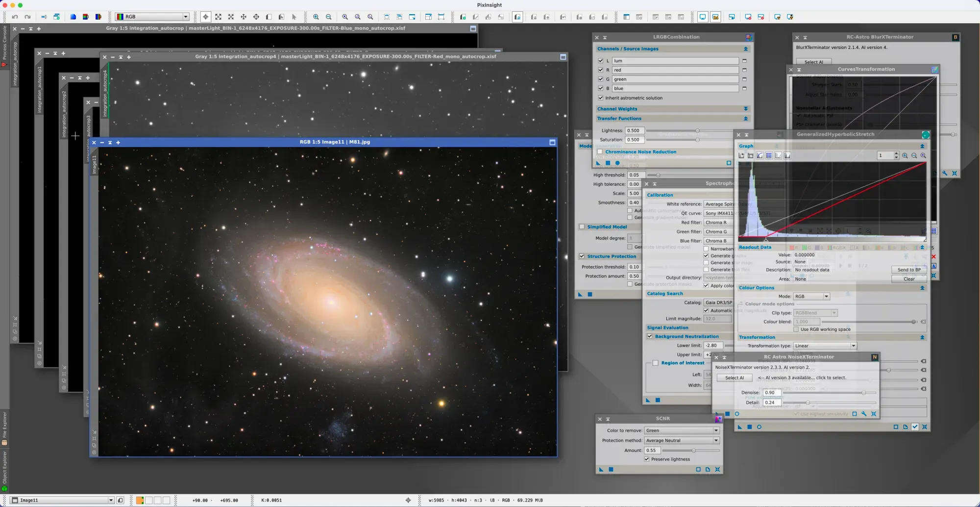This screenshot has width=980, height=507.
Task: Click the undo arrow in the toolbar
Action: [15, 17]
